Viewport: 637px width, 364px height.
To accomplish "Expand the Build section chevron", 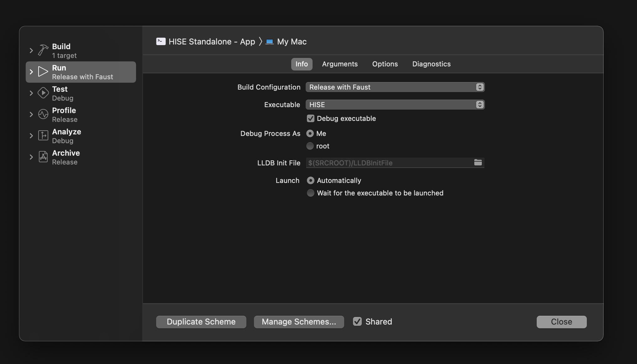I will coord(31,50).
